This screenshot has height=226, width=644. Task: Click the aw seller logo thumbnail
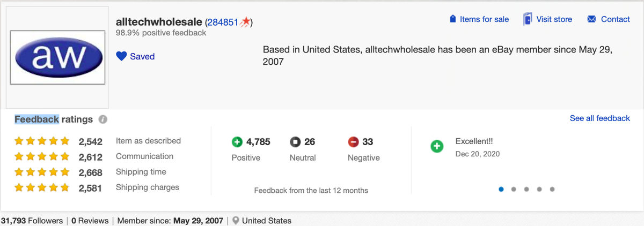click(x=57, y=58)
